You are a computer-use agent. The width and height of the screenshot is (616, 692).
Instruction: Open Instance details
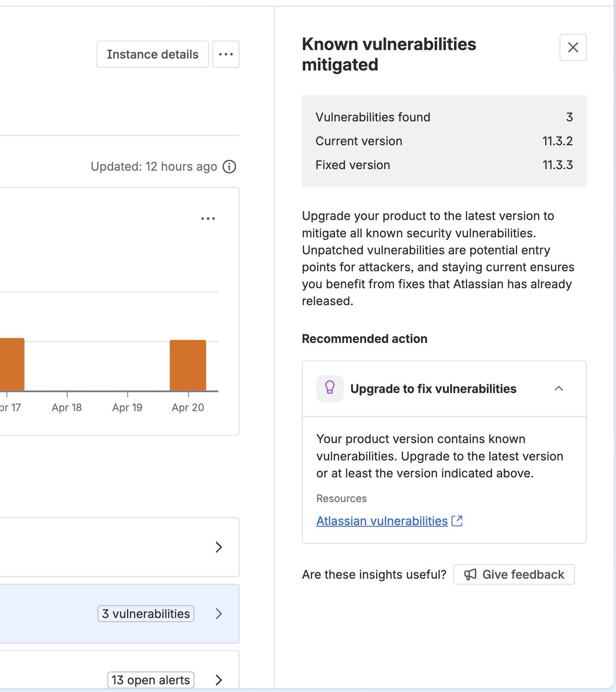(152, 54)
